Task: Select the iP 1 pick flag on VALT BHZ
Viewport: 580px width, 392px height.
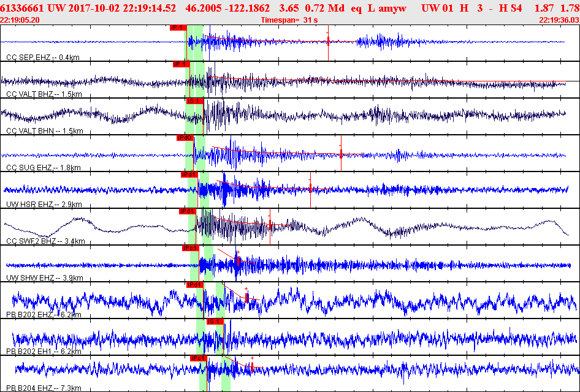Action: 181,64
